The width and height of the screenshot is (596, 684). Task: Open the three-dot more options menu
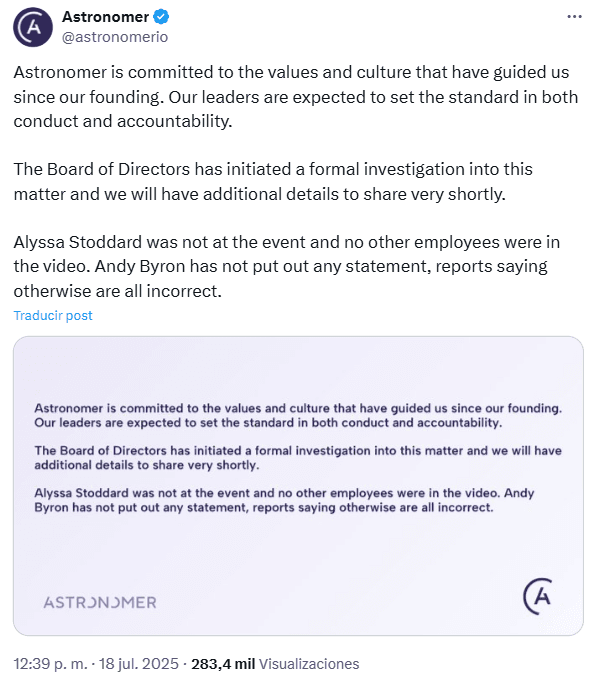(x=574, y=17)
